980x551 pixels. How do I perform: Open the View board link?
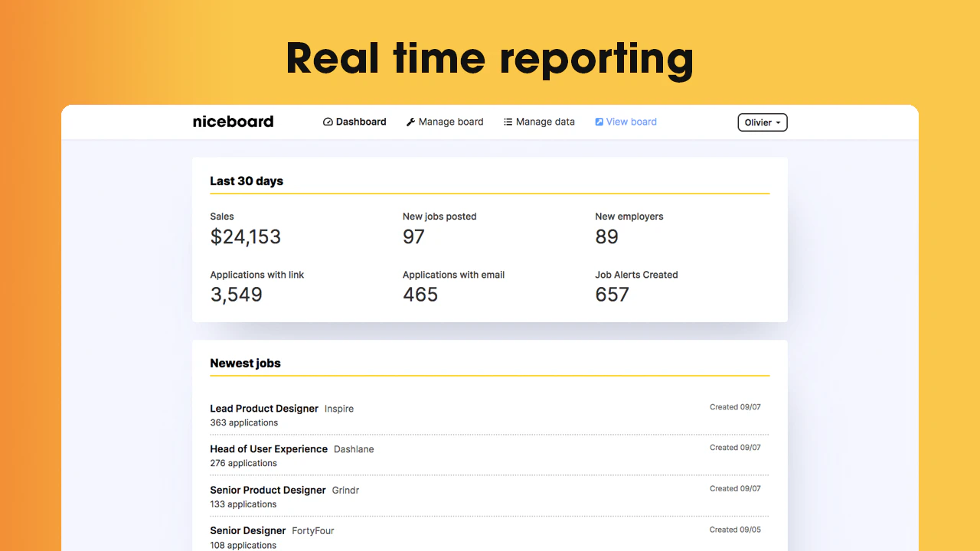(x=631, y=122)
